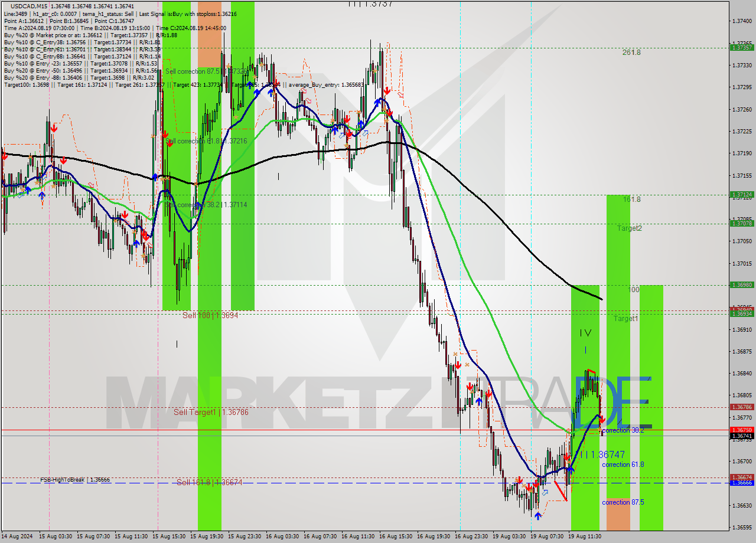Click the 'Target1' label

click(x=625, y=318)
